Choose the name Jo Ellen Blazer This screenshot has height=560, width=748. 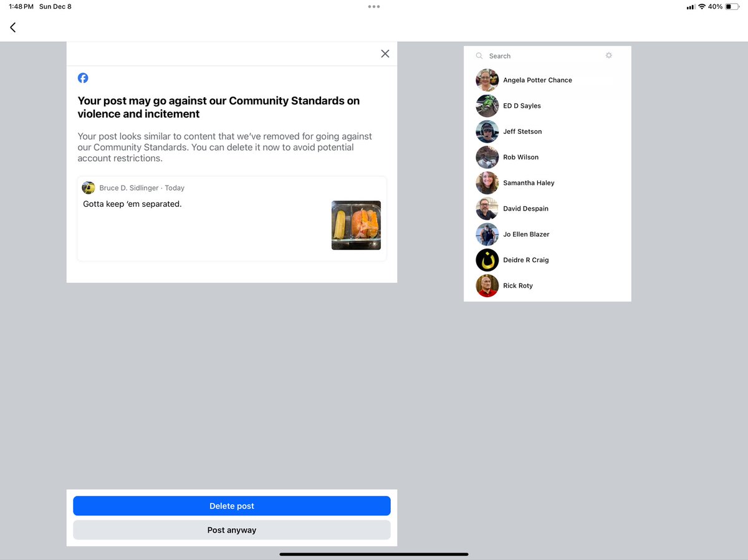pos(526,234)
